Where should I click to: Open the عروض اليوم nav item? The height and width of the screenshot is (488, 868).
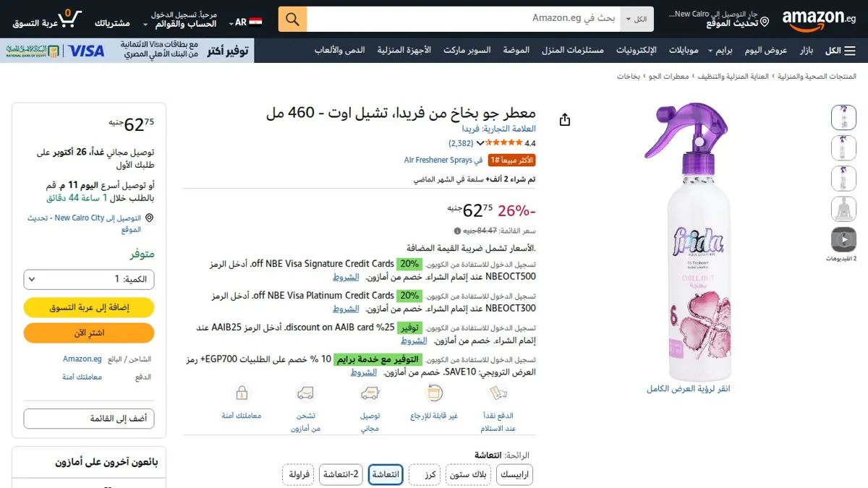click(x=766, y=51)
